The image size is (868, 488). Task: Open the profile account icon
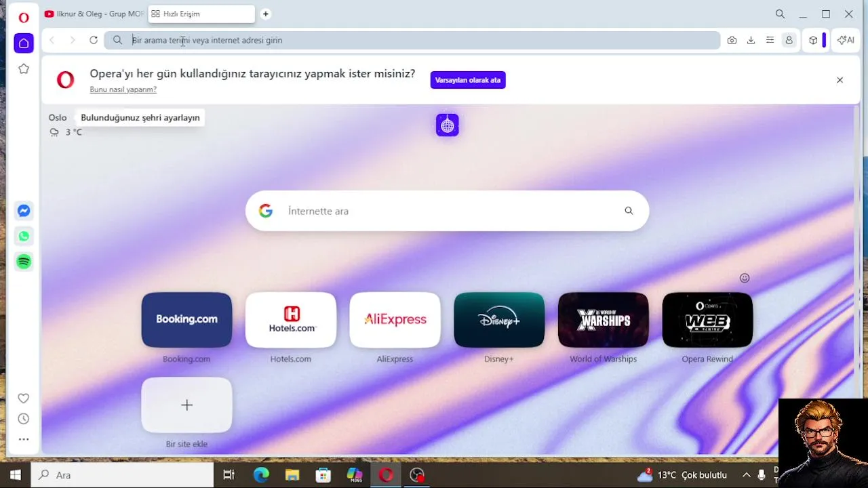point(789,40)
